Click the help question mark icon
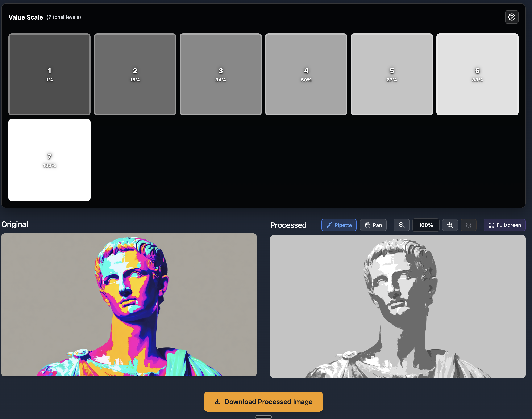Screen dimensions: 532x419 point(512,17)
